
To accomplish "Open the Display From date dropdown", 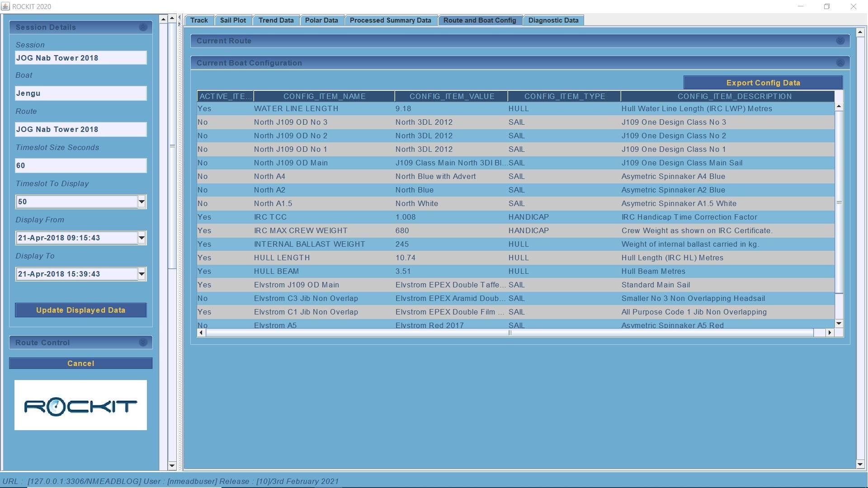I will (x=142, y=238).
